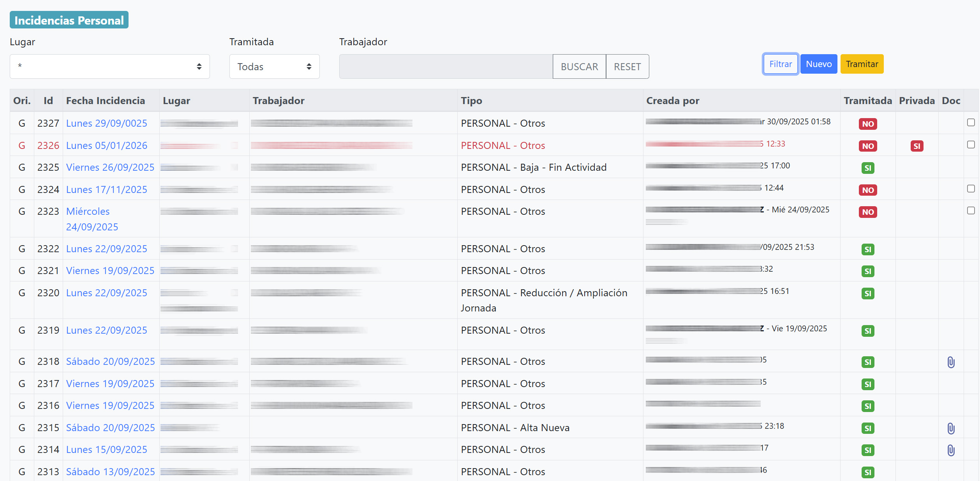Open incident dated Viernes 26/09/2025

pos(110,167)
